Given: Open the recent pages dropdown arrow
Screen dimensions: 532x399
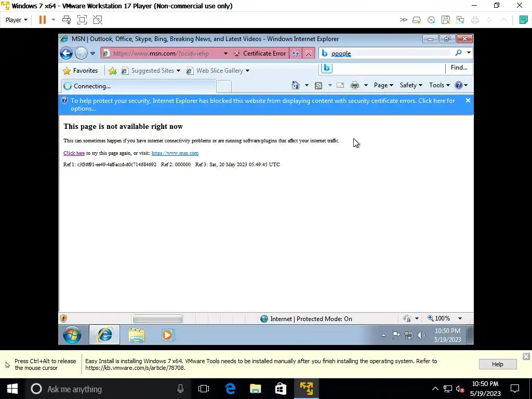Looking at the screenshot, I should coord(92,54).
